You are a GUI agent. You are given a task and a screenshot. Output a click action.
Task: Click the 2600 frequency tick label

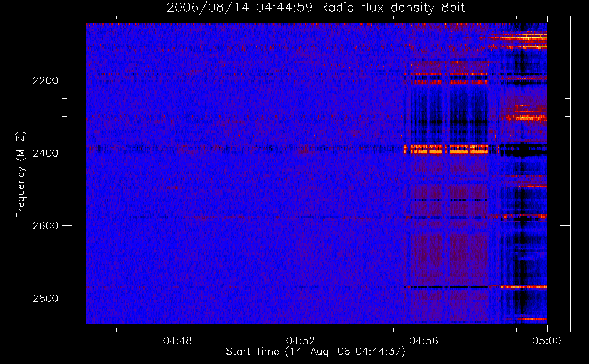click(x=46, y=226)
